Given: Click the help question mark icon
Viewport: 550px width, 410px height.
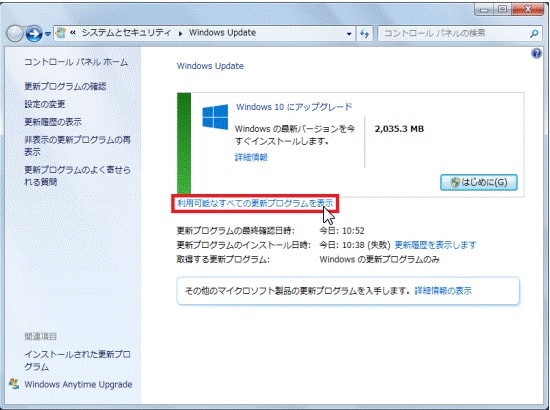Looking at the screenshot, I should click(x=536, y=54).
